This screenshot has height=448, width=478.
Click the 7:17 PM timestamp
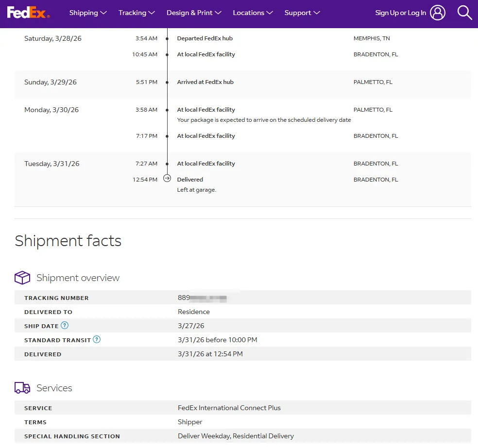tap(147, 136)
